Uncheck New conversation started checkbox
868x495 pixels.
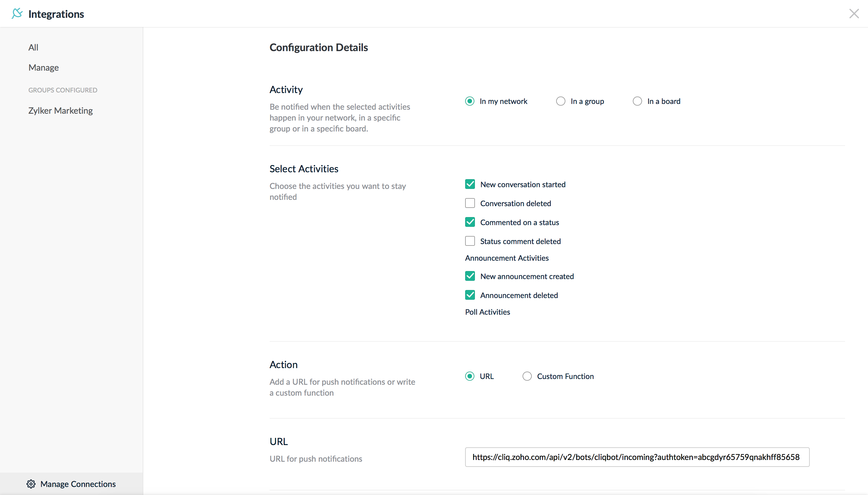click(x=470, y=184)
